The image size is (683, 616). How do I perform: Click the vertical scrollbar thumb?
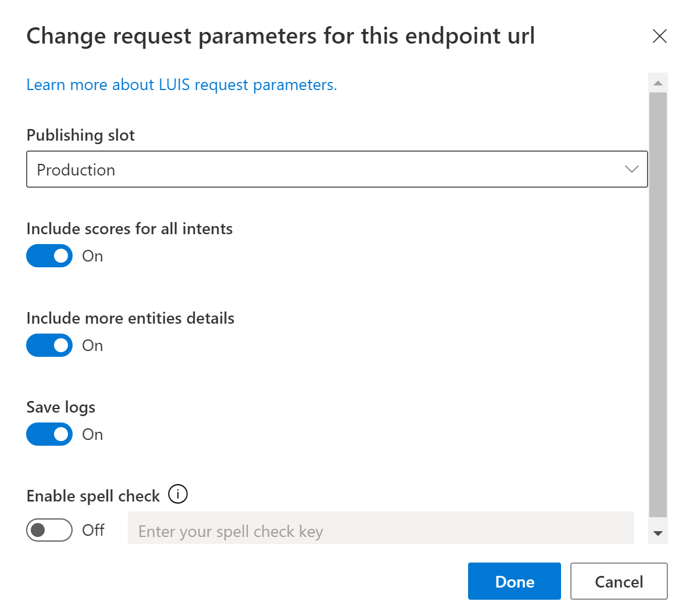tap(658, 305)
